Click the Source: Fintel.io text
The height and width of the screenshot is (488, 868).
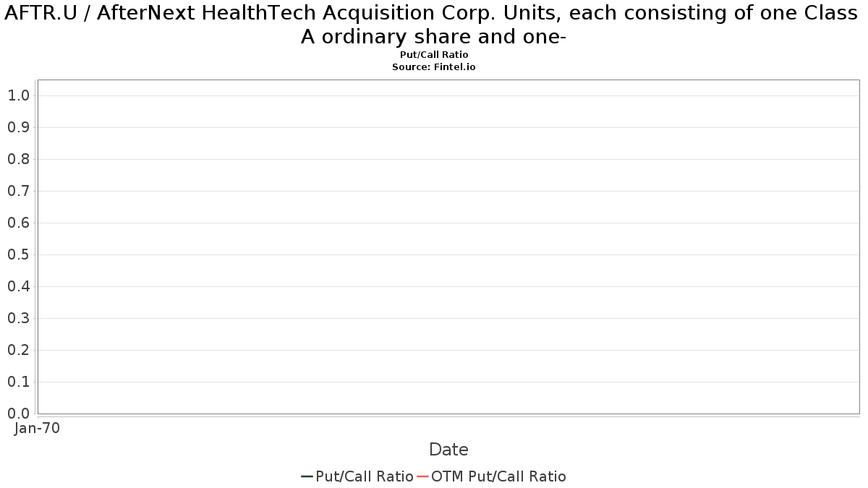point(434,67)
